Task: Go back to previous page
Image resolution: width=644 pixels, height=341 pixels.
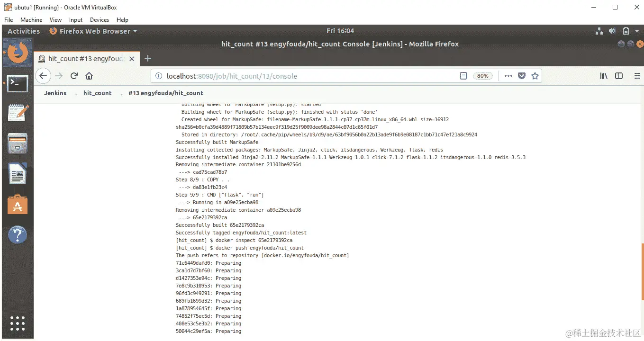Action: pos(43,76)
